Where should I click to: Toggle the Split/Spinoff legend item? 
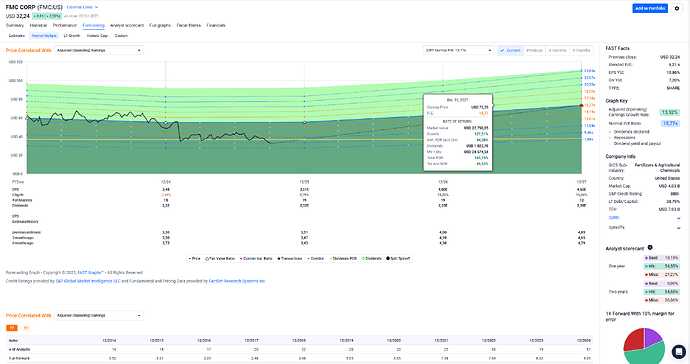coord(398,258)
